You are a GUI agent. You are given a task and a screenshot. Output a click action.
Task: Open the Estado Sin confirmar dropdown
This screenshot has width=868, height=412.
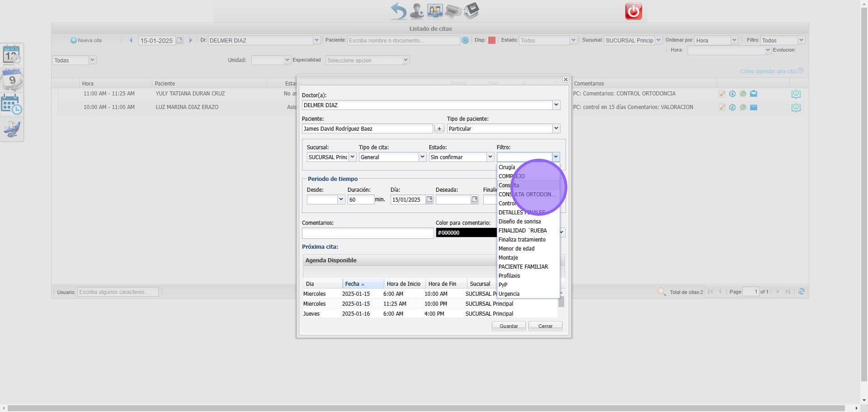coord(490,157)
